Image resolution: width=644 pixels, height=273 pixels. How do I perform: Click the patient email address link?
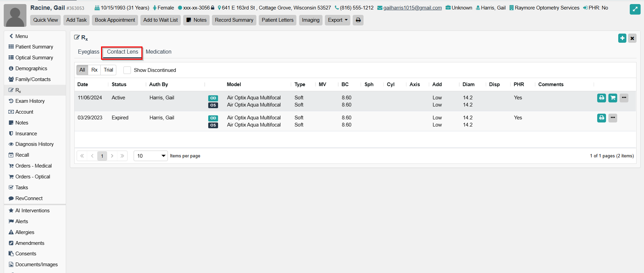click(412, 8)
